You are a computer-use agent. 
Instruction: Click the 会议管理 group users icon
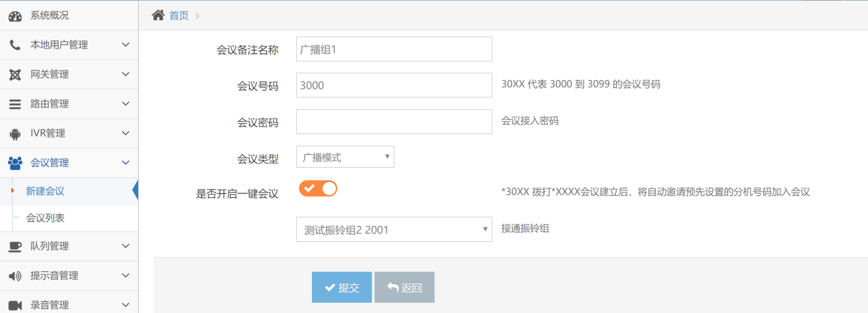(x=15, y=163)
